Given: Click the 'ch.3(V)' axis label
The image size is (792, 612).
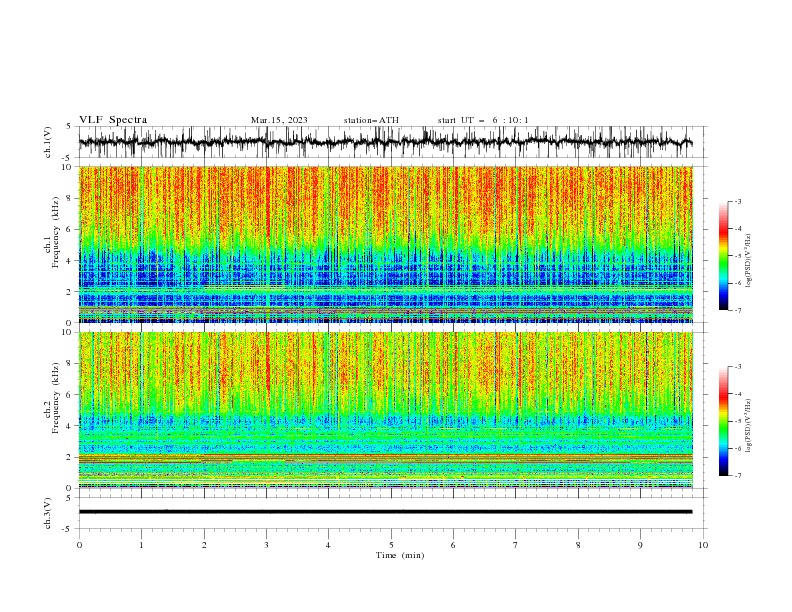Looking at the screenshot, I should click(48, 513).
